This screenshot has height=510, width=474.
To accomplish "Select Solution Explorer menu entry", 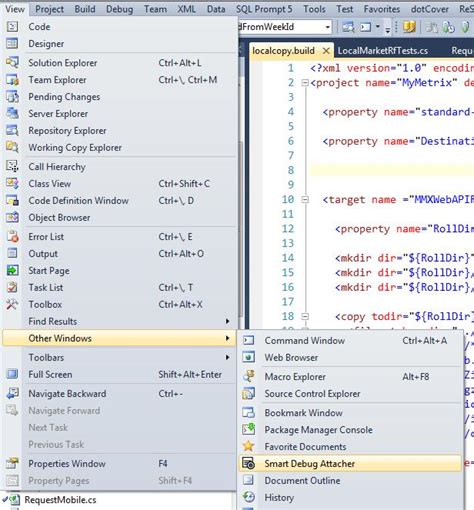I will point(120,62).
